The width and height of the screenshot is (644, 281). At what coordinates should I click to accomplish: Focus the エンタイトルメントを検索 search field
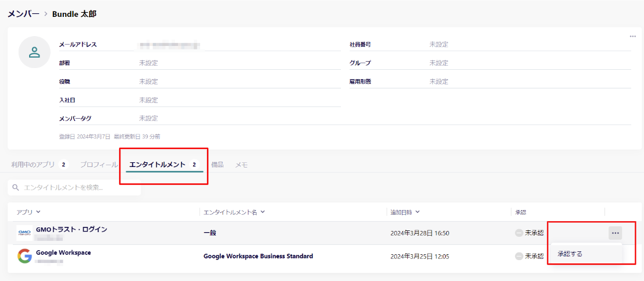tap(79, 188)
